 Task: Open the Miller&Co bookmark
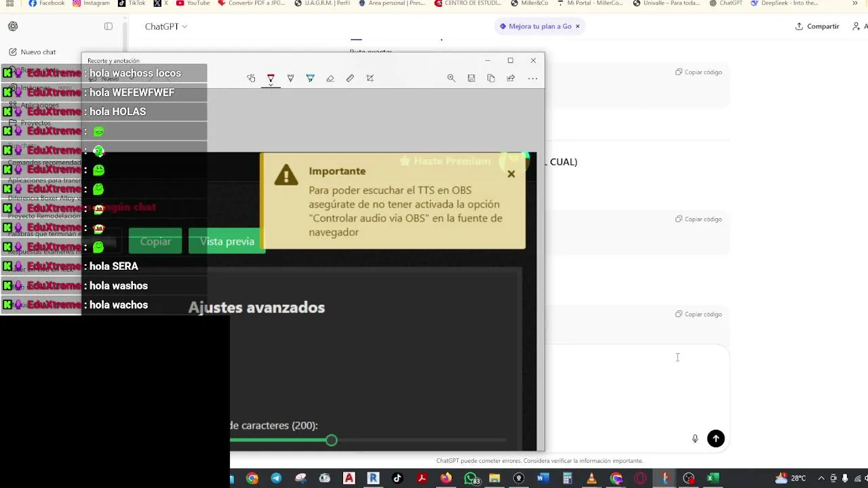click(530, 3)
